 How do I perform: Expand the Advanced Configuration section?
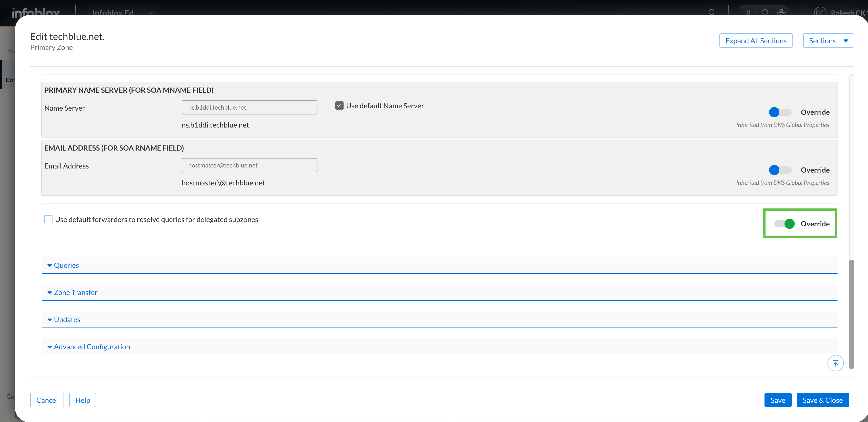pyautogui.click(x=91, y=346)
